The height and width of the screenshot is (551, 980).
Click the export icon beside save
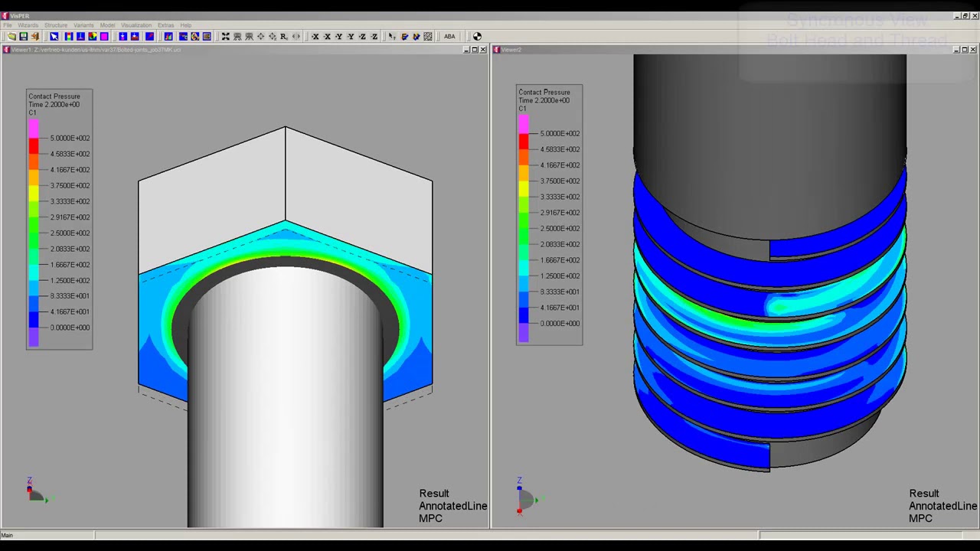pyautogui.click(x=34, y=36)
